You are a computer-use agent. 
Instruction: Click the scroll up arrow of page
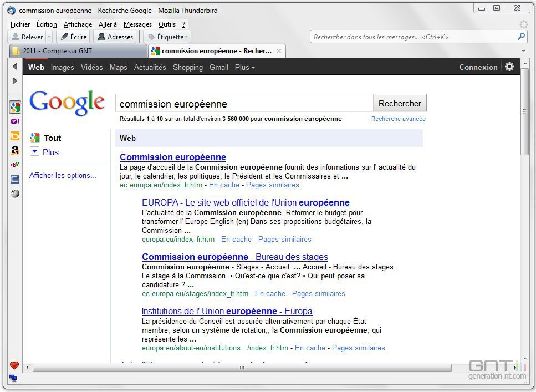pos(524,63)
